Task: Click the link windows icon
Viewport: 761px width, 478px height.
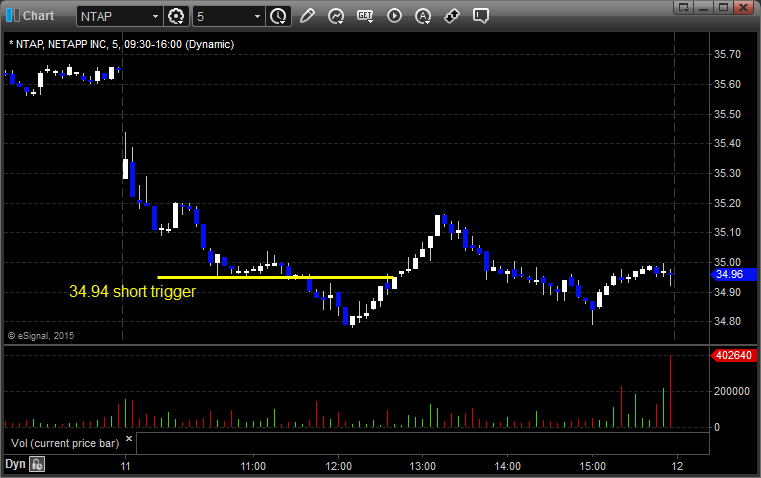Action: (x=452, y=16)
